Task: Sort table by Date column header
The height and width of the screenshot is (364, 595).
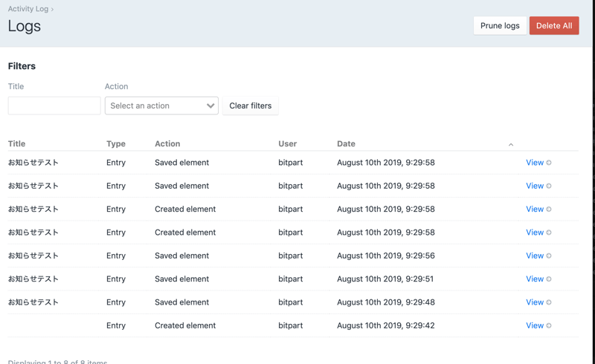Action: [x=346, y=143]
